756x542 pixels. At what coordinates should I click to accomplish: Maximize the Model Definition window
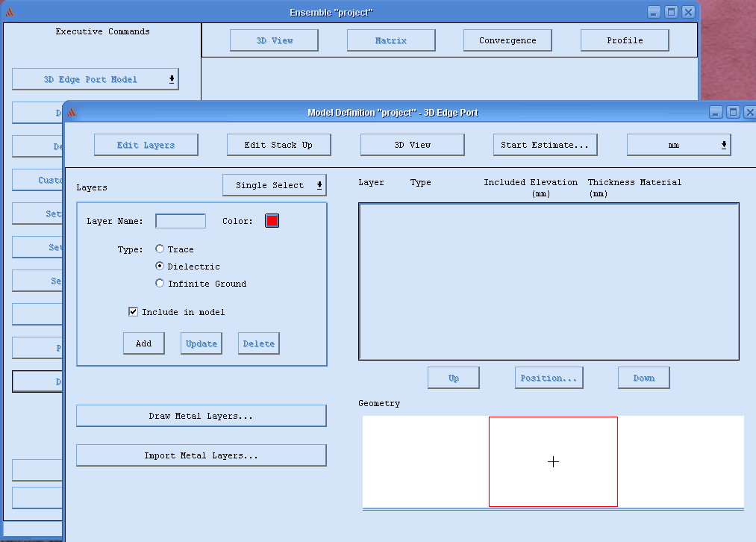(x=734, y=112)
